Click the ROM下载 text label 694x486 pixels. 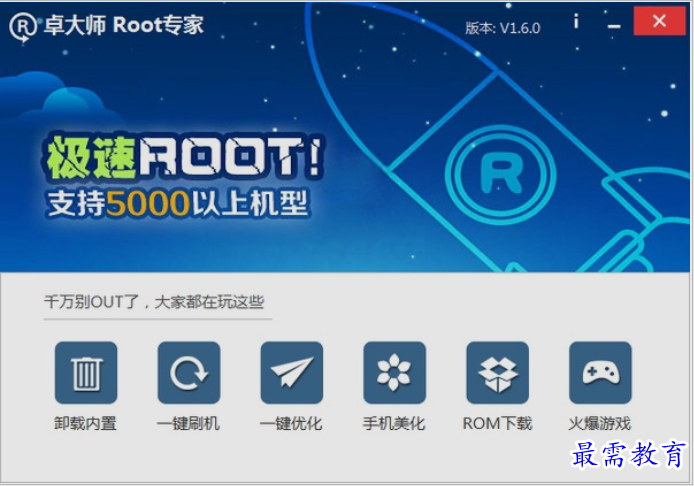(x=497, y=424)
